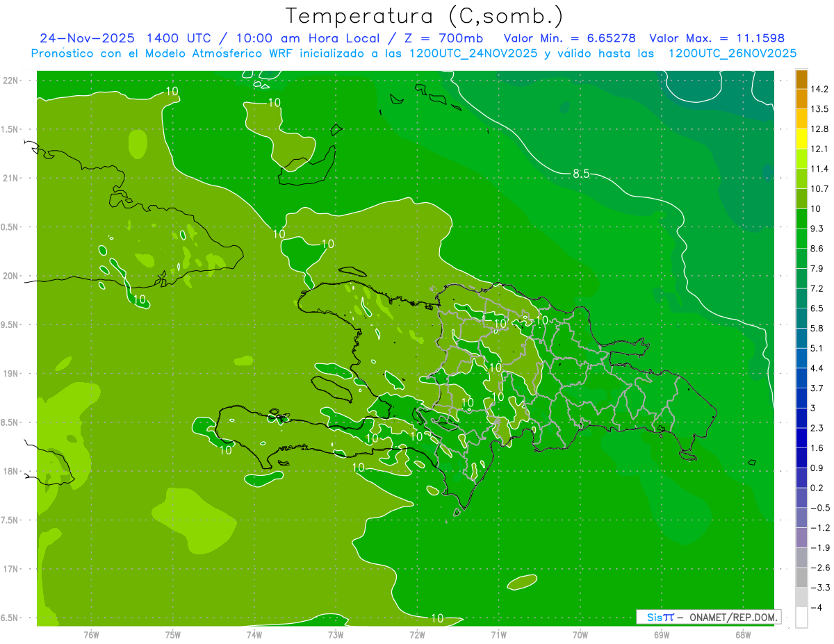
Task: Click the "21N" latitude label
Action: pos(11,179)
